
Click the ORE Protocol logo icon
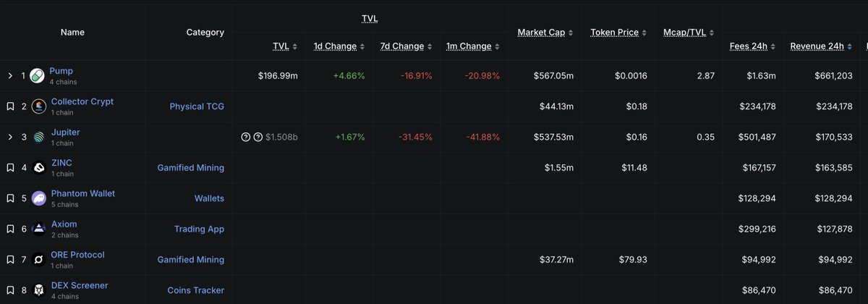pyautogui.click(x=38, y=260)
